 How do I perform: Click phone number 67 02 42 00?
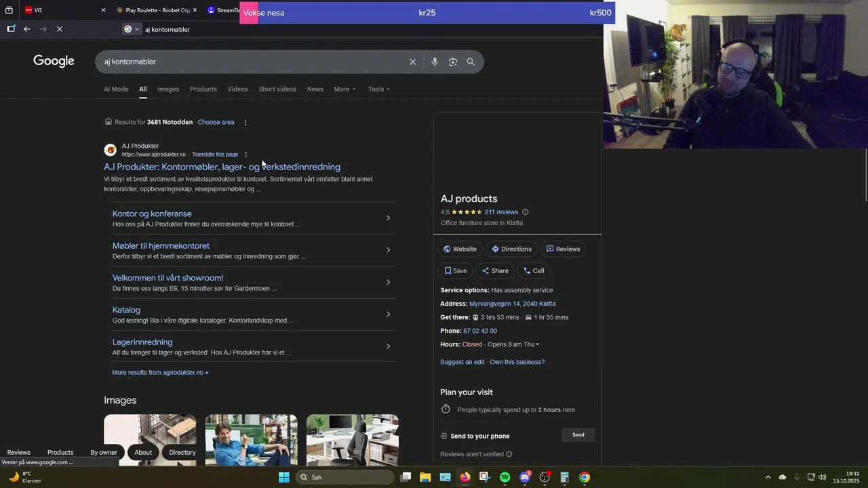click(480, 331)
